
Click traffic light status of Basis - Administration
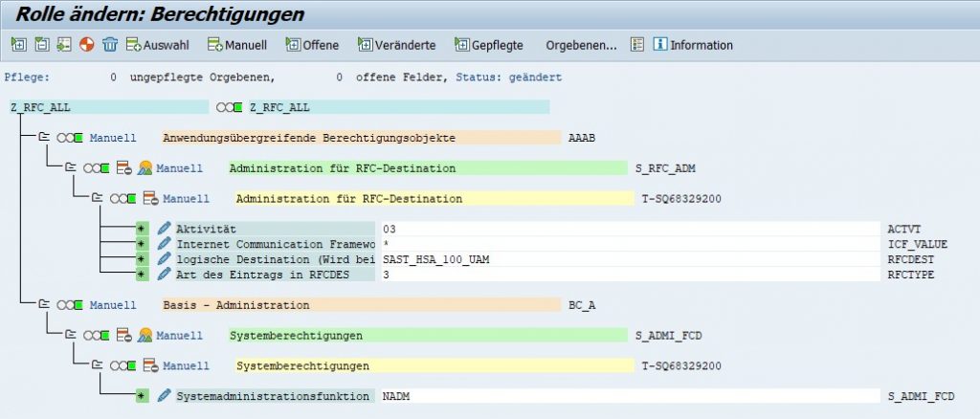click(70, 305)
